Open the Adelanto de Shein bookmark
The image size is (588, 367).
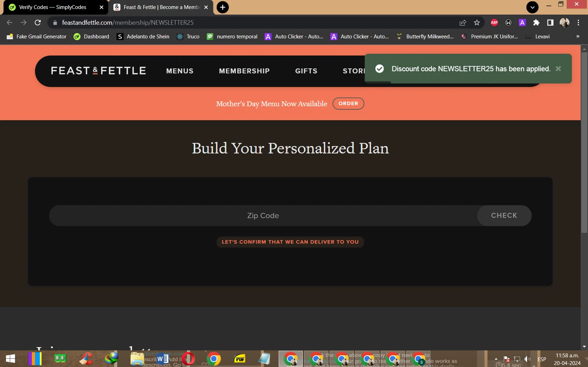coord(143,36)
